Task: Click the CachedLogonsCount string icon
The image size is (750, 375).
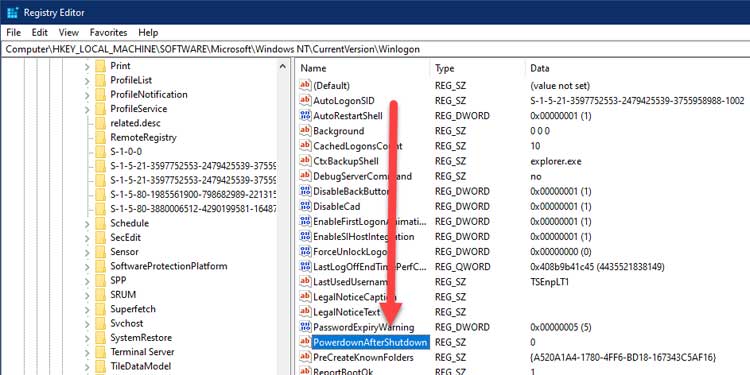Action: tap(305, 146)
